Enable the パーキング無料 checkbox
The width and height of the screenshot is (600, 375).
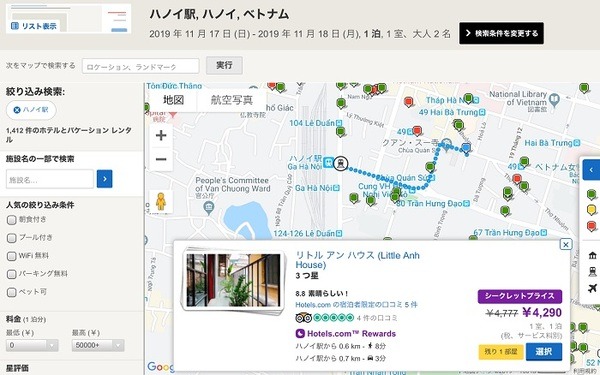pyautogui.click(x=11, y=274)
